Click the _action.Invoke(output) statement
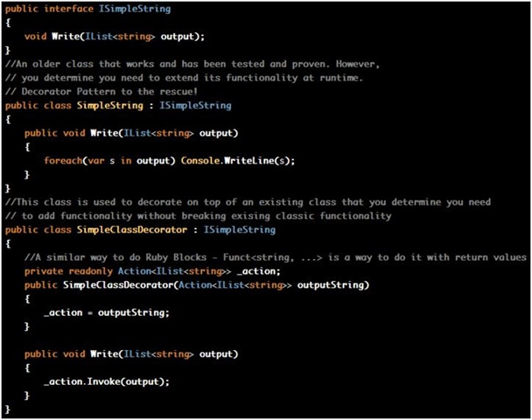Viewport: 532px width, 420px height. (107, 382)
